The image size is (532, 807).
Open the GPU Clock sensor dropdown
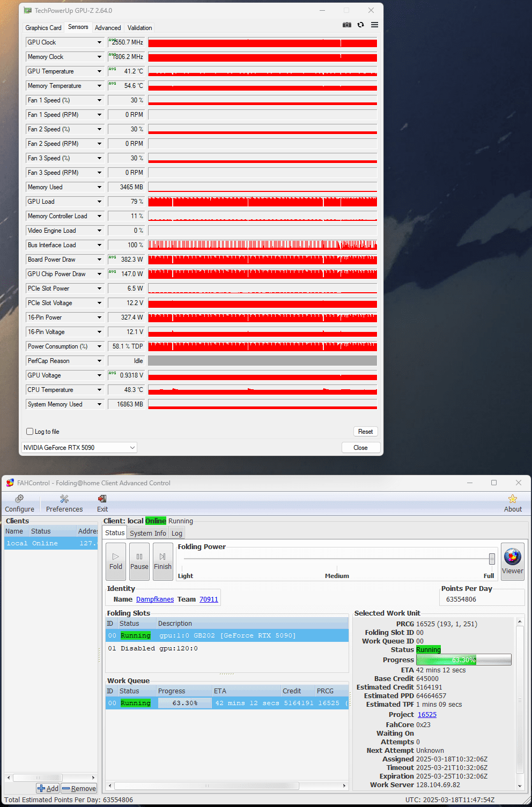pyautogui.click(x=99, y=42)
